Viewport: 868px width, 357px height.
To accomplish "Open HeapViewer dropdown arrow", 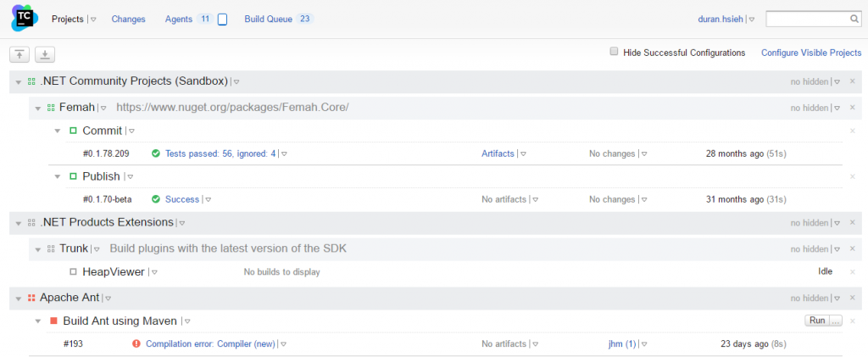I will 155,272.
